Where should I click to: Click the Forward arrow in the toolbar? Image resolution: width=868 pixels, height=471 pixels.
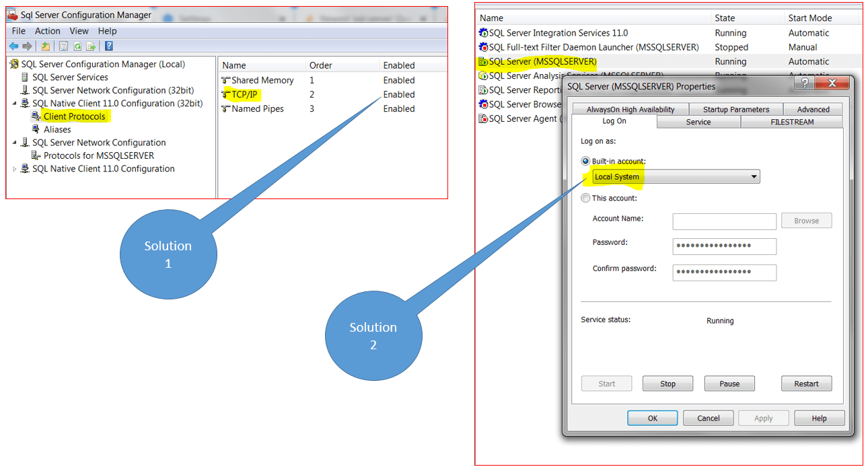click(27, 46)
